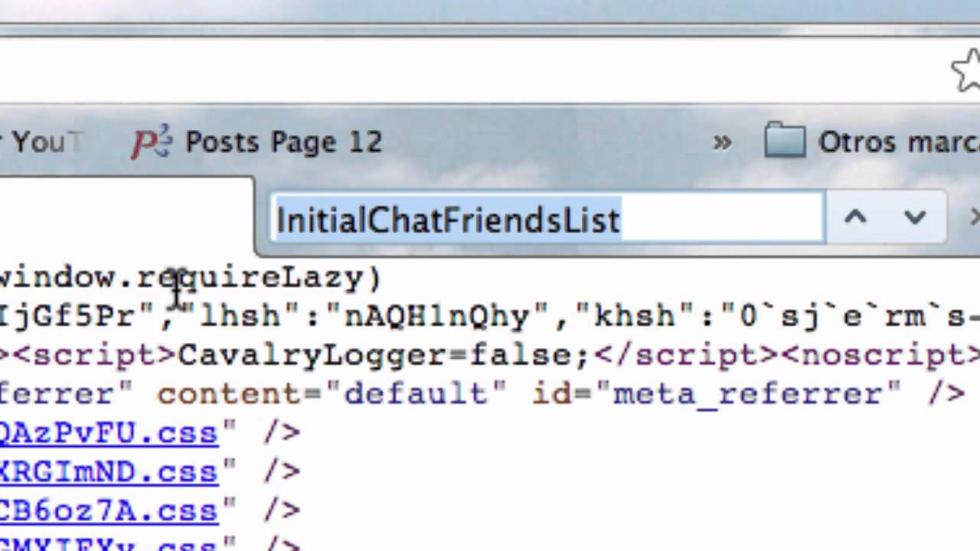
Task: Go to previous find match
Action: 855,218
